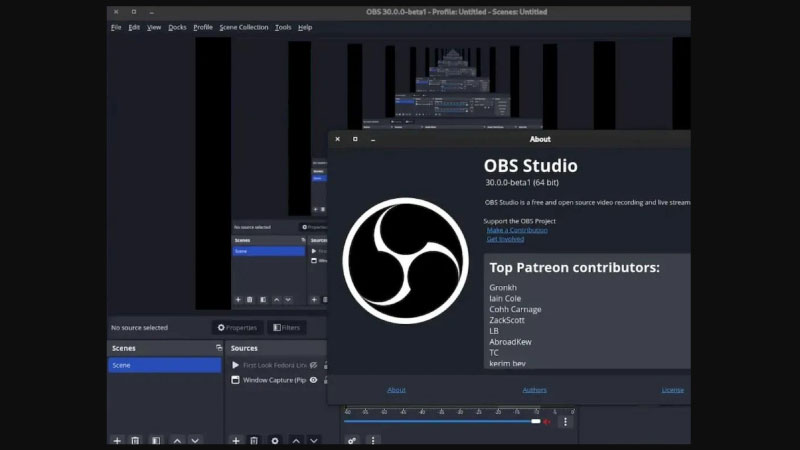The height and width of the screenshot is (450, 800).
Task: Click the source Properties button
Action: coord(237,328)
